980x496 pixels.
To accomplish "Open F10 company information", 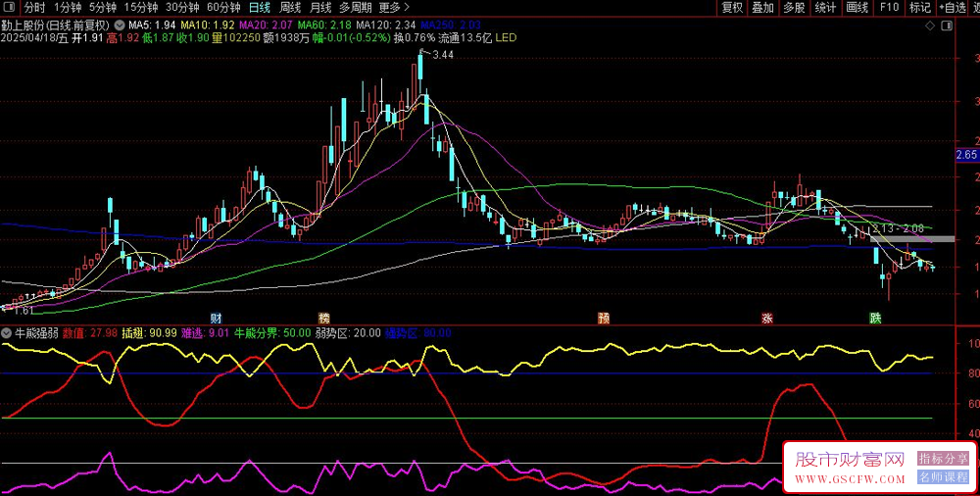I will (x=889, y=8).
